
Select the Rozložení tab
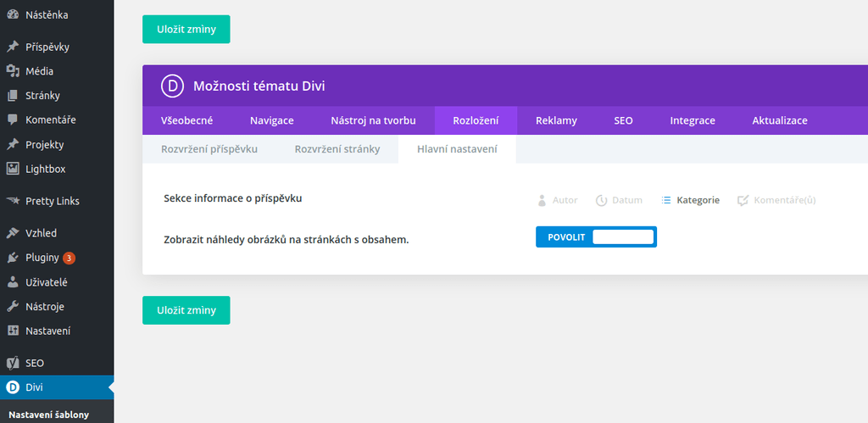pyautogui.click(x=476, y=120)
